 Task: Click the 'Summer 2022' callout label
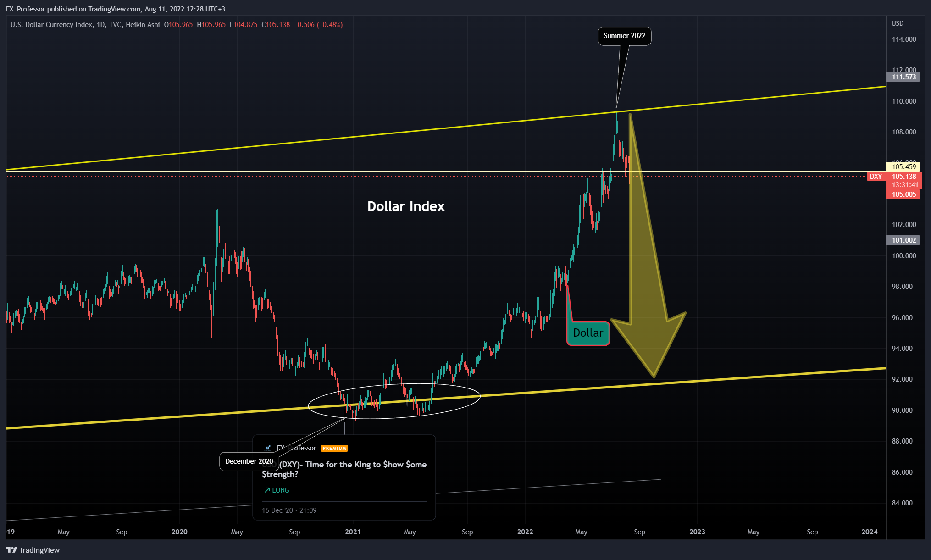624,36
